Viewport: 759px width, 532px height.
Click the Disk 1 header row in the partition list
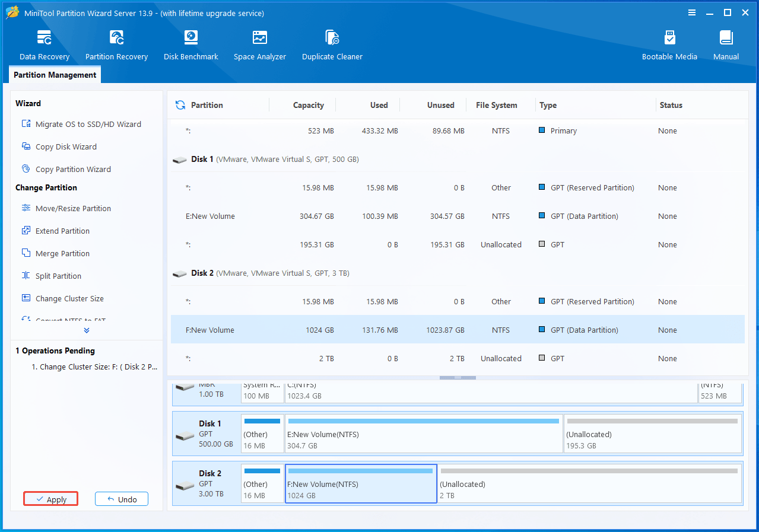[x=458, y=159]
